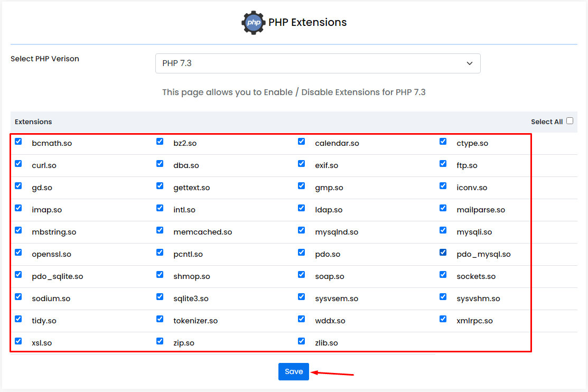
Task: Disable the dba.so extension
Action: pyautogui.click(x=160, y=164)
